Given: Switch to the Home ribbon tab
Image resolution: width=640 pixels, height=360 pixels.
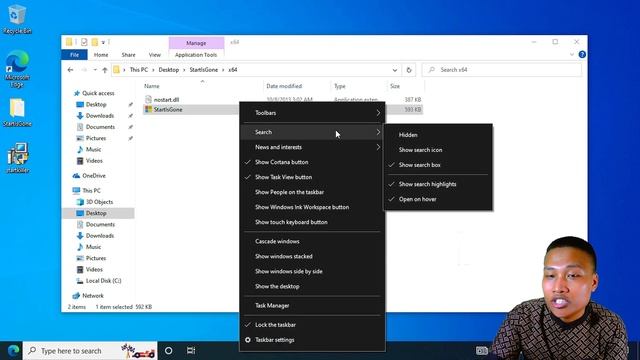Looking at the screenshot, I should click(101, 55).
